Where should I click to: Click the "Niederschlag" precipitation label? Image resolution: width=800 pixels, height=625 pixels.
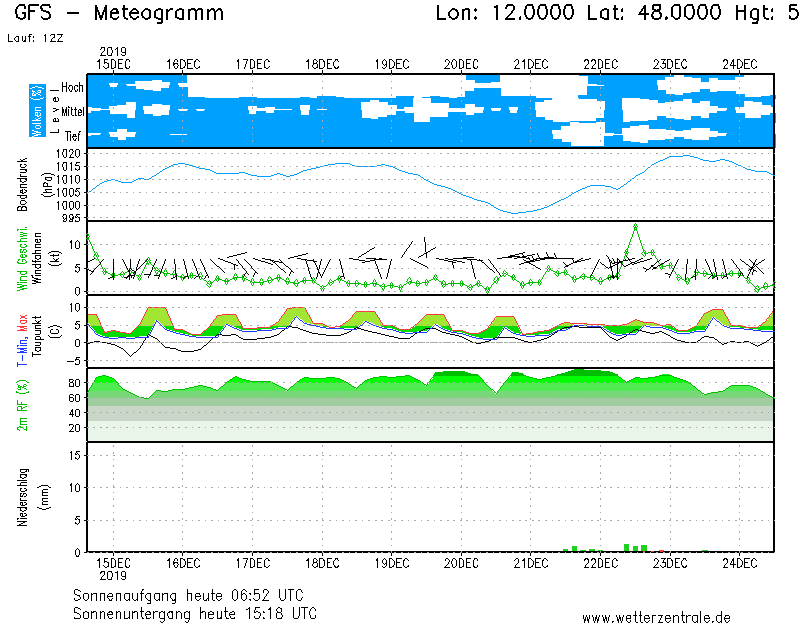22,497
